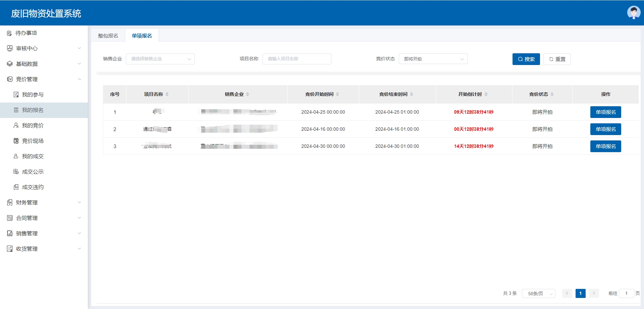Click the 待办事项 sidebar icon
Viewport: 644px width, 309px height.
9,33
